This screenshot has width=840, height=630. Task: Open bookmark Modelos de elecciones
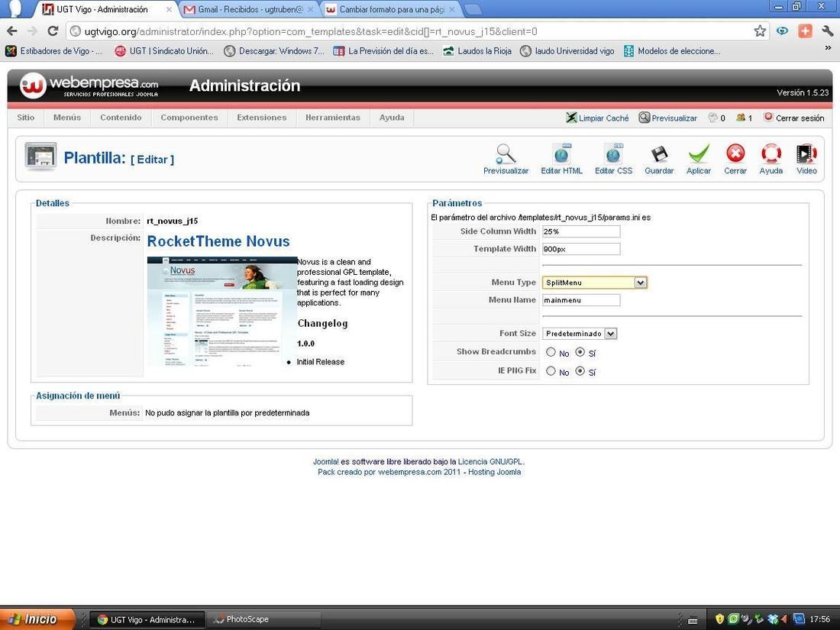(672, 51)
